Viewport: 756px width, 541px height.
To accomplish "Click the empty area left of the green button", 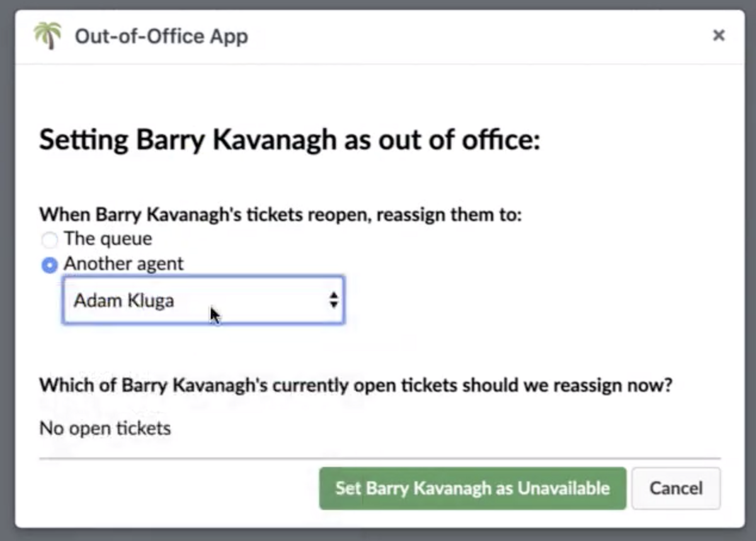I will (176, 488).
